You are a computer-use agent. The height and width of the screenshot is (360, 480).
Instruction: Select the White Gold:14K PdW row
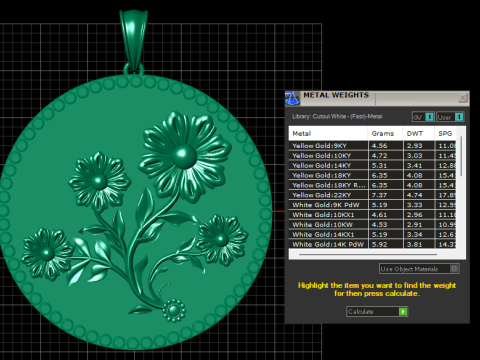click(372, 244)
